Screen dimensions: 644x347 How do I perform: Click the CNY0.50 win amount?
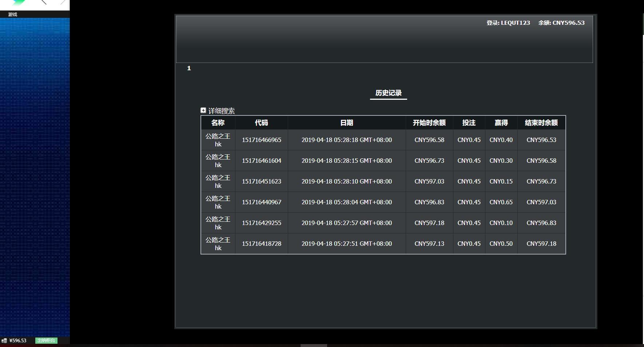tap(501, 244)
